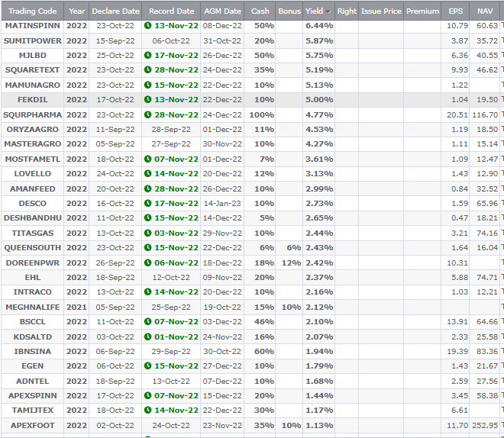Select the 74.71 NAV value for EHL

click(487, 278)
